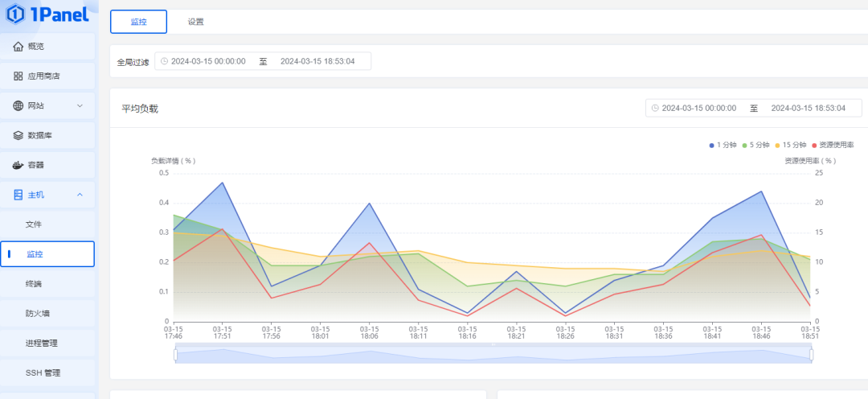The image size is (868, 399).
Task: Go to 防火墙 in sidebar
Action: [37, 313]
